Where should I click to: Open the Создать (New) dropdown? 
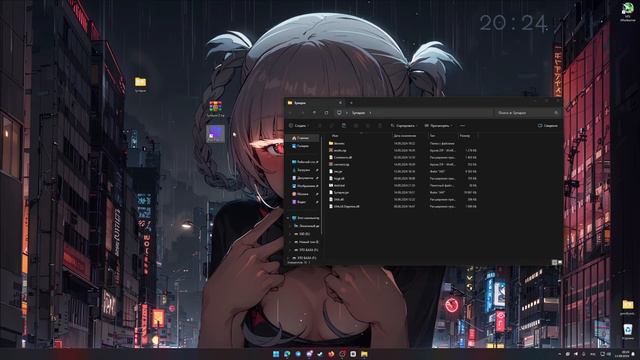coord(299,126)
